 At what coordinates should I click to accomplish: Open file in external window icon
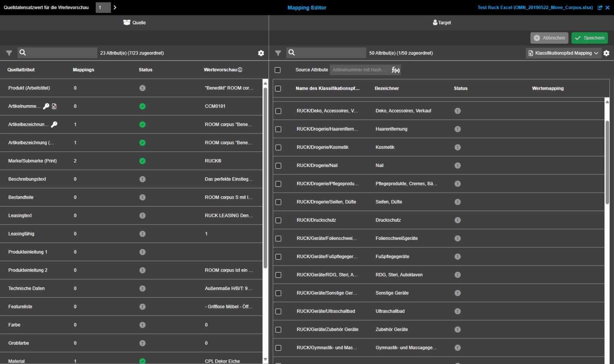600,7
